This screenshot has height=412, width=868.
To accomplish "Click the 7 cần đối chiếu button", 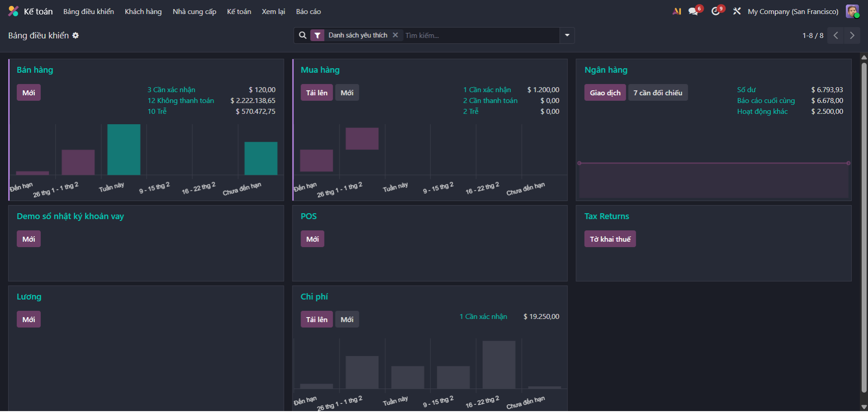I will (657, 93).
